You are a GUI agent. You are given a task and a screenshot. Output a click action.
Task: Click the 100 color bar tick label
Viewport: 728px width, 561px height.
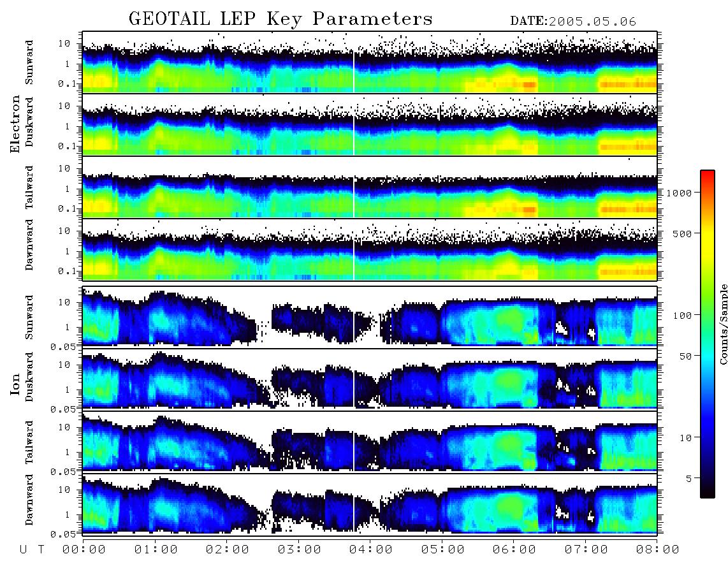click(x=683, y=316)
